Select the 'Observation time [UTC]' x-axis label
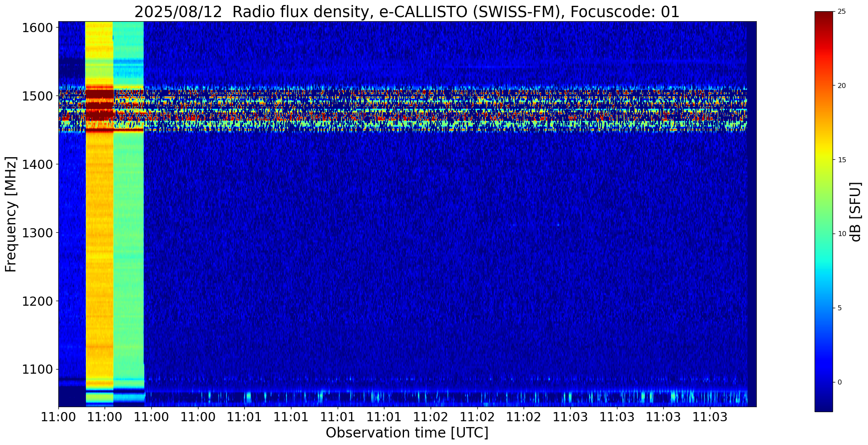 (407, 433)
